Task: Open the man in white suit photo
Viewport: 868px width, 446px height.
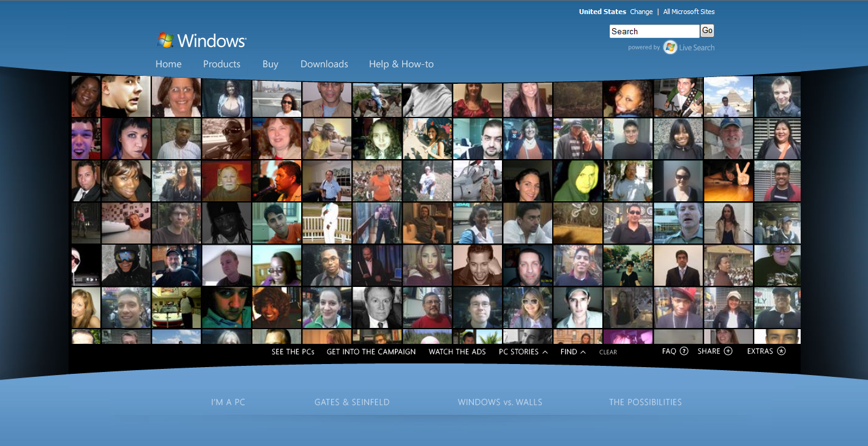Action: coord(327,223)
